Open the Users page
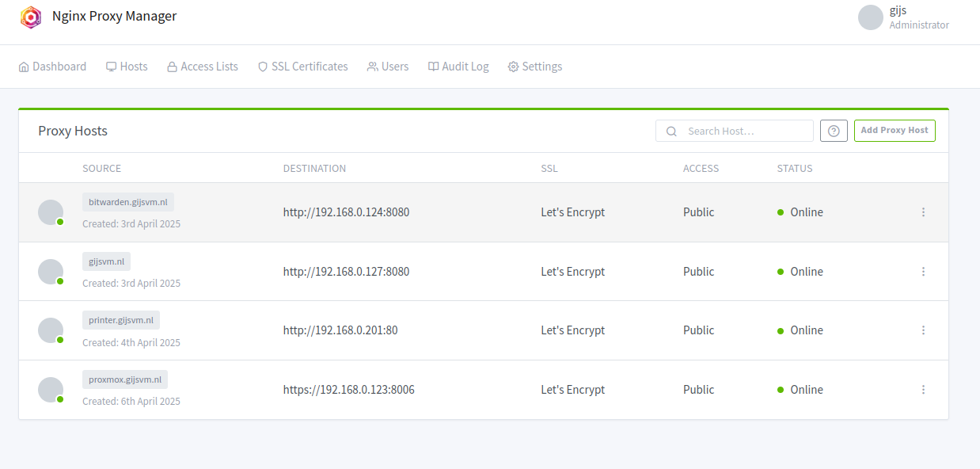Image resolution: width=980 pixels, height=469 pixels. 388,67
